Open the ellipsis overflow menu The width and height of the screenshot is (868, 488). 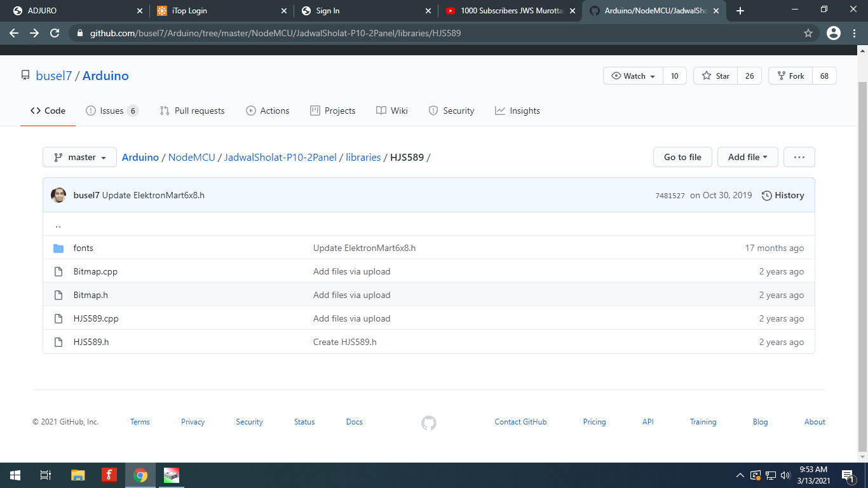click(x=799, y=157)
